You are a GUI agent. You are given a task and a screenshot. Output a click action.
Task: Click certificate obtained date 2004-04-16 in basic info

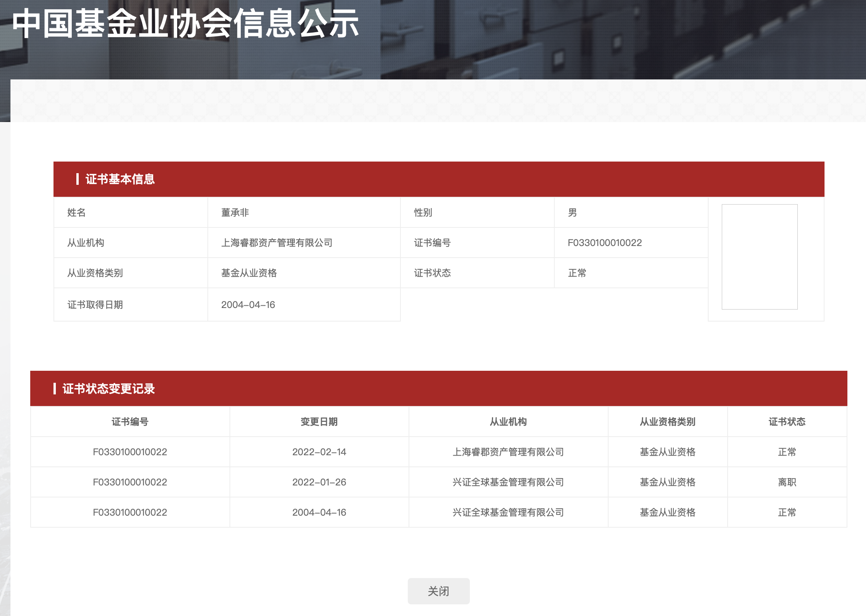coord(248,305)
